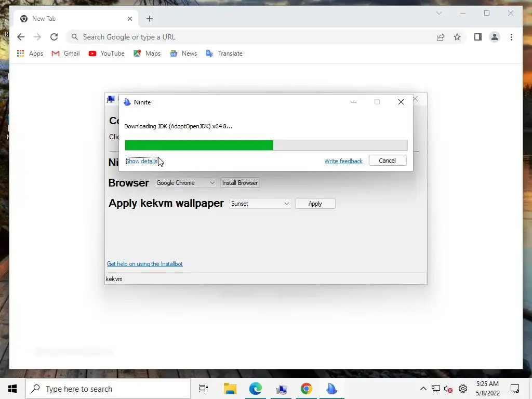Close the Ninite dialog
This screenshot has height=399, width=532.
pos(401,102)
